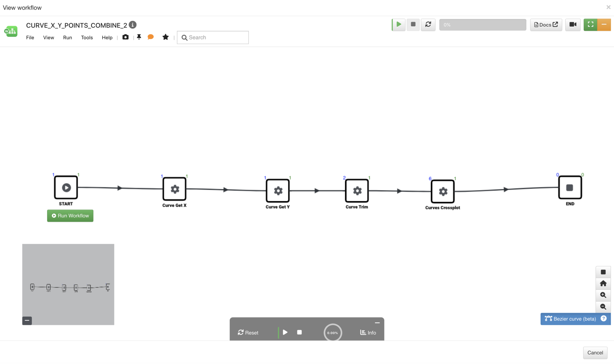Collapse the minimap using its minus toggle
The width and height of the screenshot is (614, 364).
coord(27,320)
